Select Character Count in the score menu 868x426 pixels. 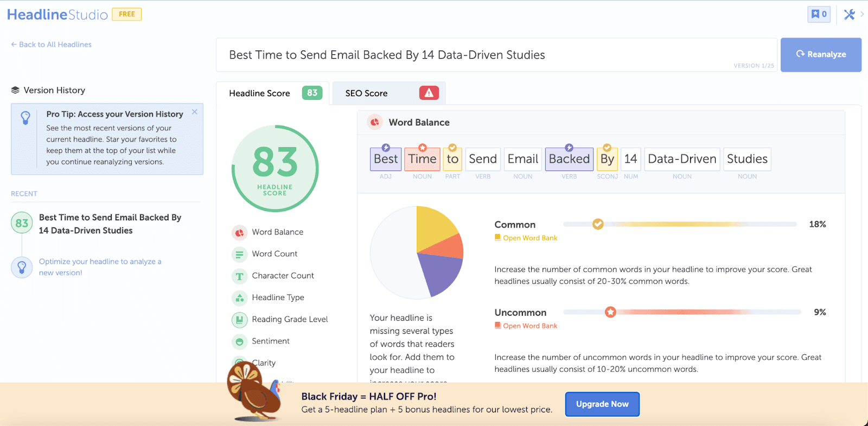(x=283, y=276)
